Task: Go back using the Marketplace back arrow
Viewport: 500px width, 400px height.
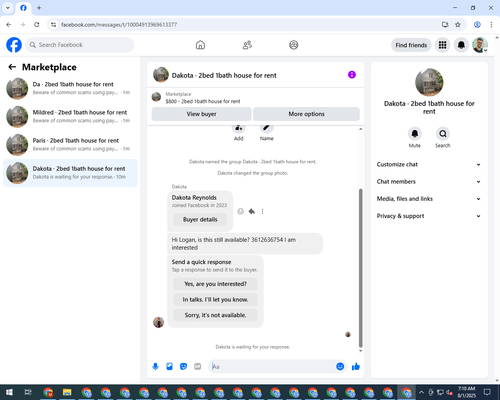Action: [12, 67]
